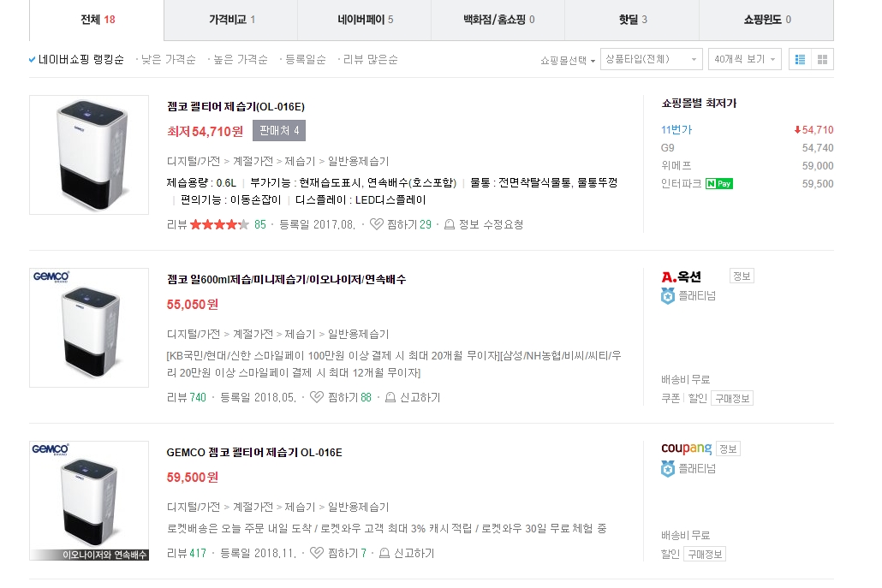Click 정보 button next to coupang
The height and width of the screenshot is (588, 882).
click(x=728, y=448)
